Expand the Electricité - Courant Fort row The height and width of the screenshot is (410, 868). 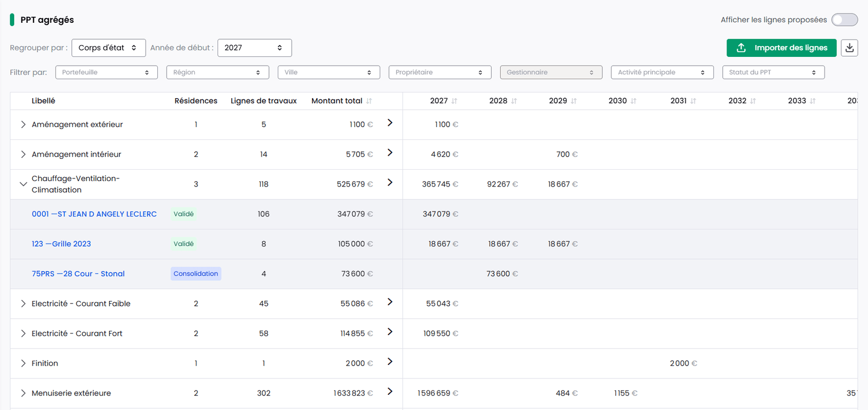click(23, 334)
